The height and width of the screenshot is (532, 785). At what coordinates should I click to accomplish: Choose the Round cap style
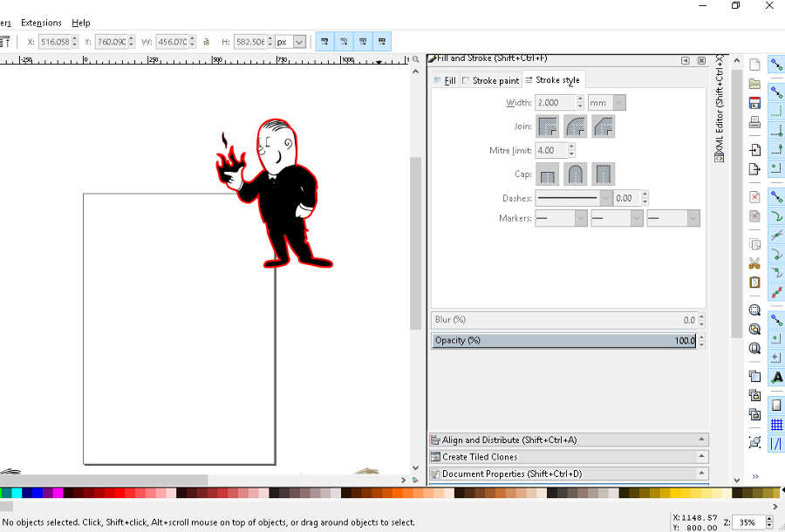[x=576, y=174]
